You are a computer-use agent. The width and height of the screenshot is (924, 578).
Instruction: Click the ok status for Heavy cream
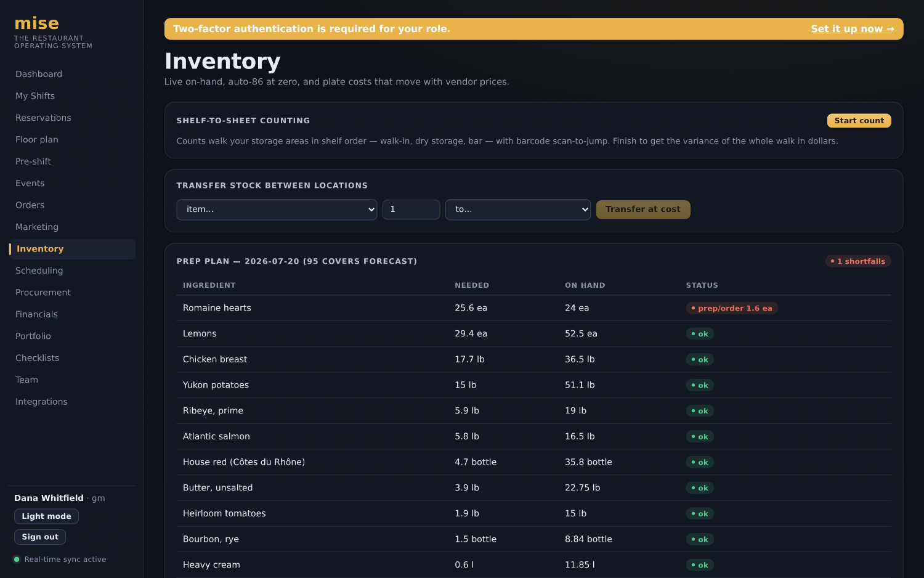coord(700,565)
